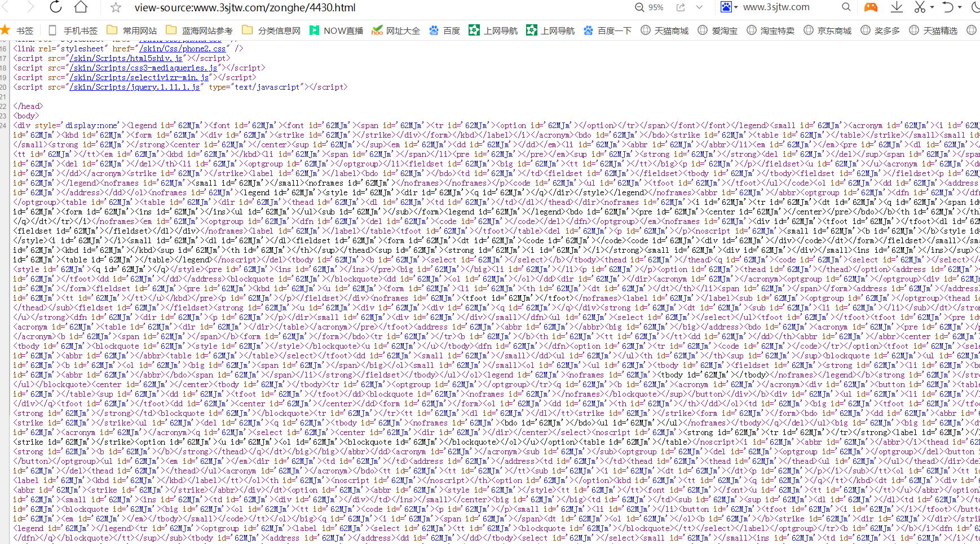Image resolution: width=980 pixels, height=544 pixels.
Task: Open the 淘宝特卖 bookmark
Action: pyautogui.click(x=770, y=30)
